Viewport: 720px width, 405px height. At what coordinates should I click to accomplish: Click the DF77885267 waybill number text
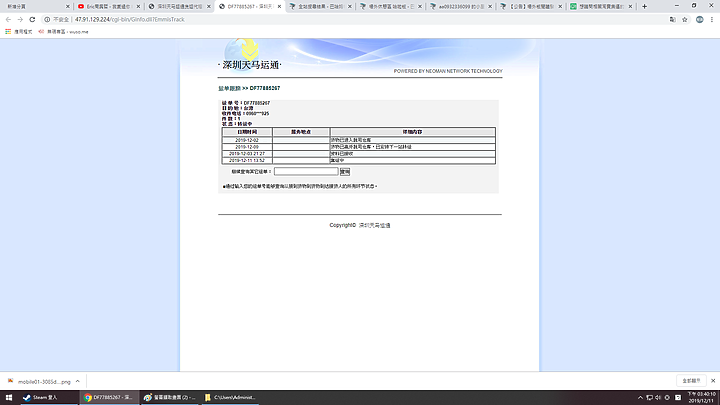(257, 103)
